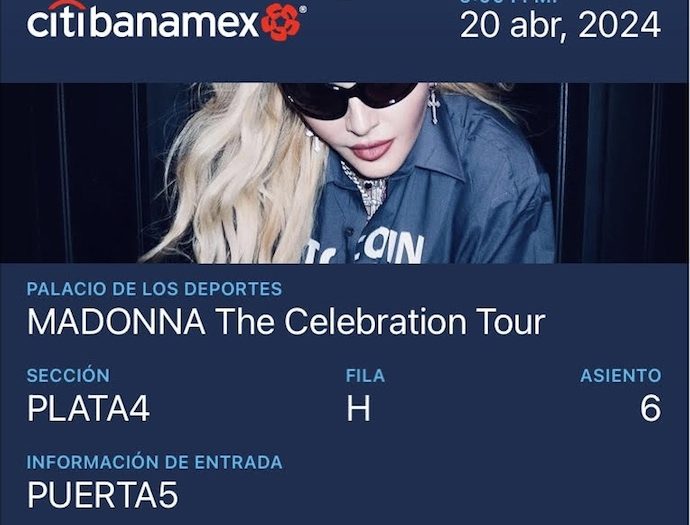
Task: Open the event banner photo
Action: [344, 173]
